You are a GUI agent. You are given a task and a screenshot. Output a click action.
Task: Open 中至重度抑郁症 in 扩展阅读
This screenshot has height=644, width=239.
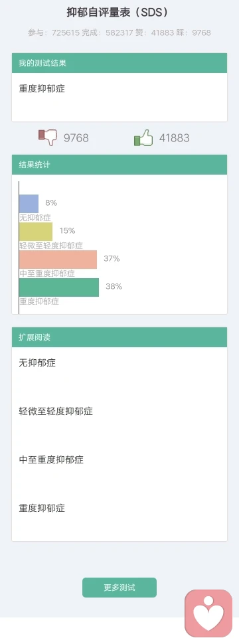point(51,459)
